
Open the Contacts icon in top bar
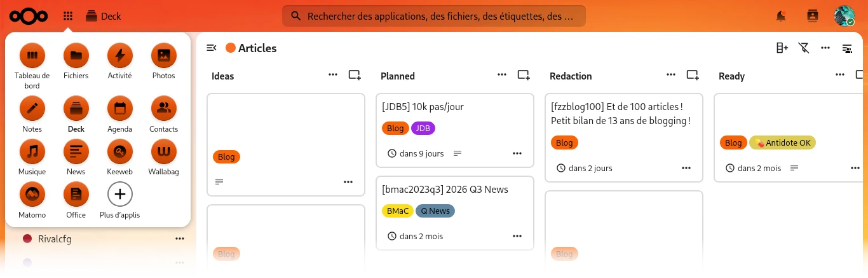pyautogui.click(x=812, y=16)
